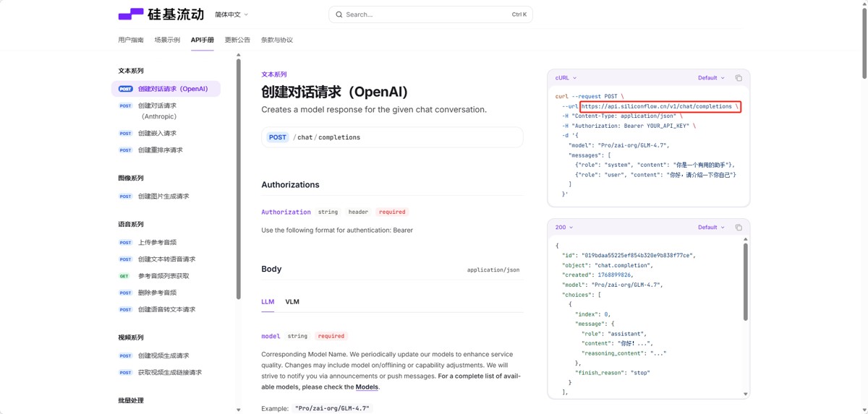Click the Models link
This screenshot has width=868, height=414.
367,387
